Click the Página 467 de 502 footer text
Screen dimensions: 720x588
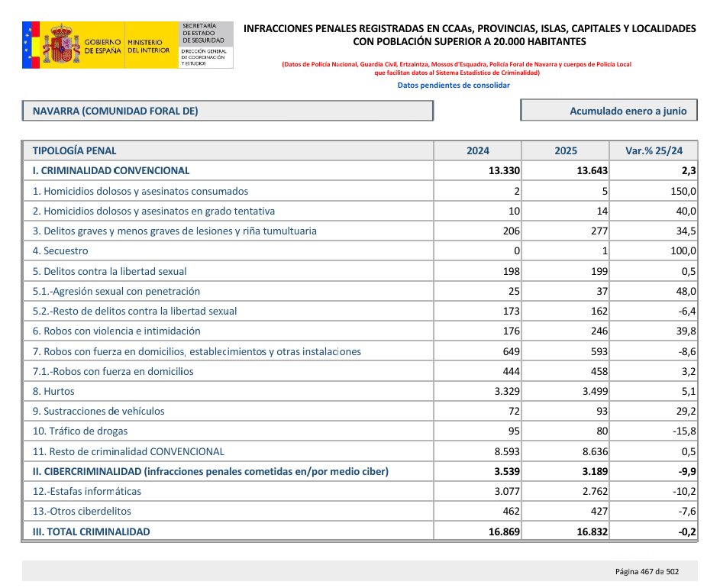point(647,571)
